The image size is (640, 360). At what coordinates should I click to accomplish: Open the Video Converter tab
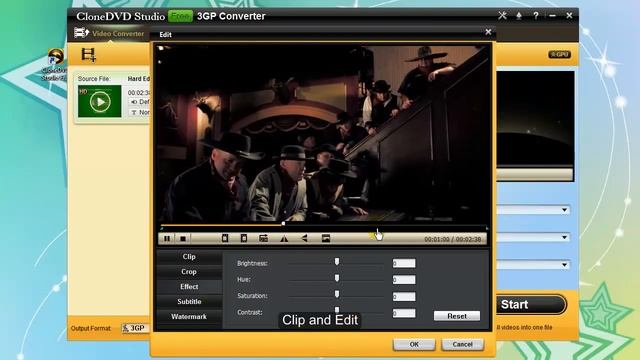tap(109, 33)
